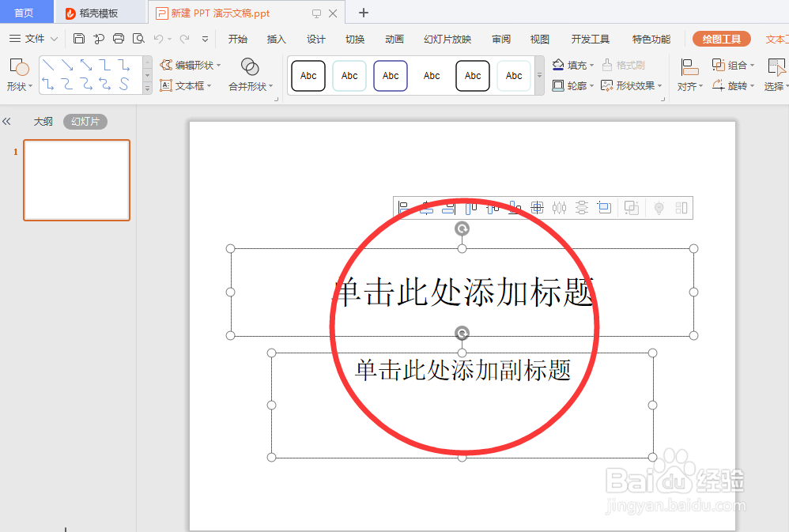Click the 组合 group button
This screenshot has width=789, height=532.
731,65
